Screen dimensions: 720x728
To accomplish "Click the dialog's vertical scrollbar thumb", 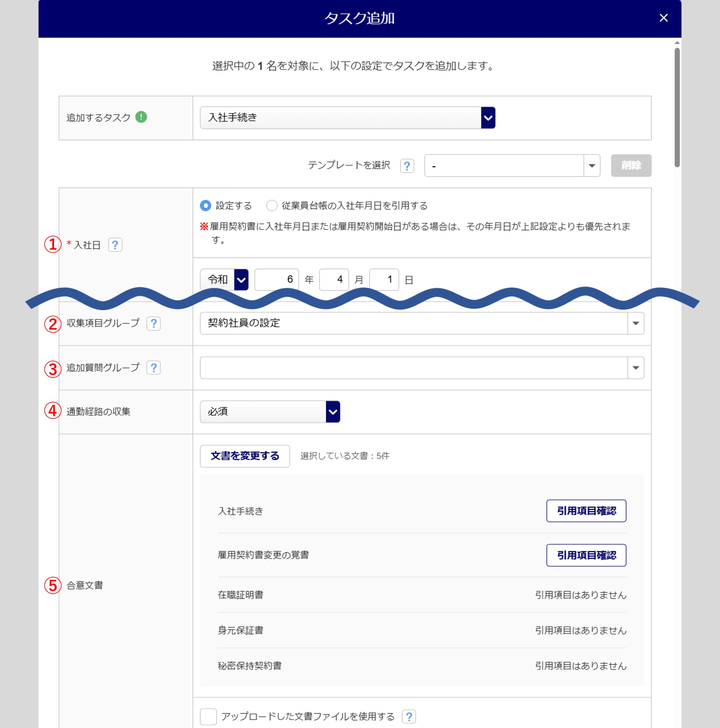I will pyautogui.click(x=677, y=107).
